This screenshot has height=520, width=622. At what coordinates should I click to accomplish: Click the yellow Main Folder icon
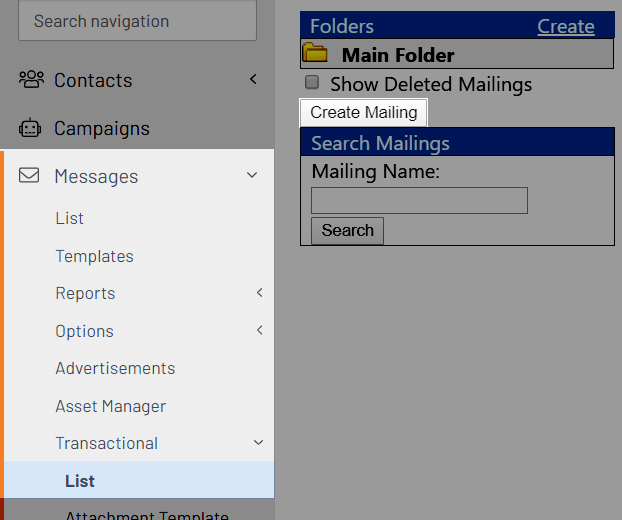coord(315,52)
